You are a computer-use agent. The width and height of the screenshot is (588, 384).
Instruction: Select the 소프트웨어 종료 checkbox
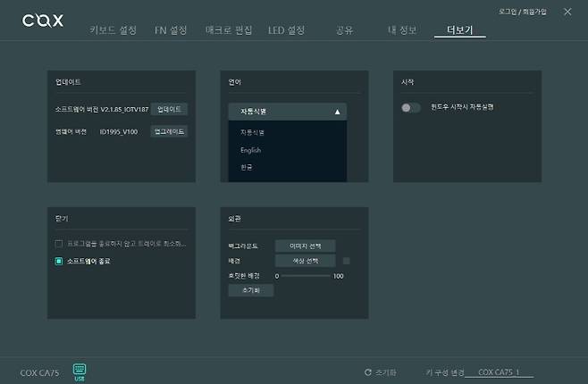tap(59, 261)
